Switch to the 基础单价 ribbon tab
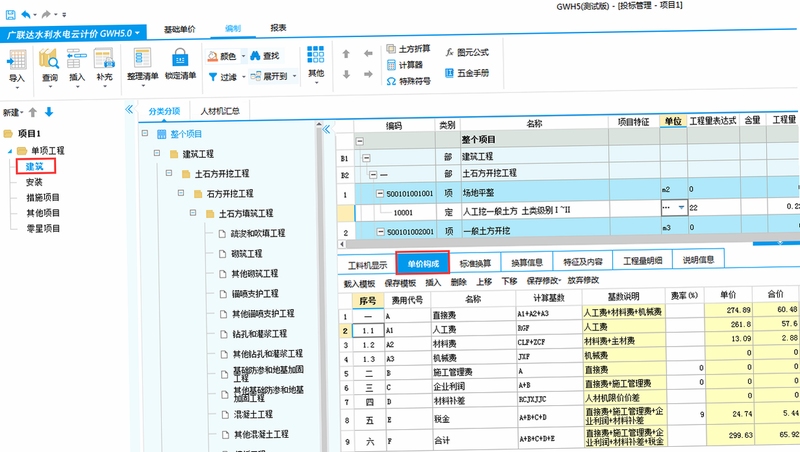800x452 pixels. 179,30
